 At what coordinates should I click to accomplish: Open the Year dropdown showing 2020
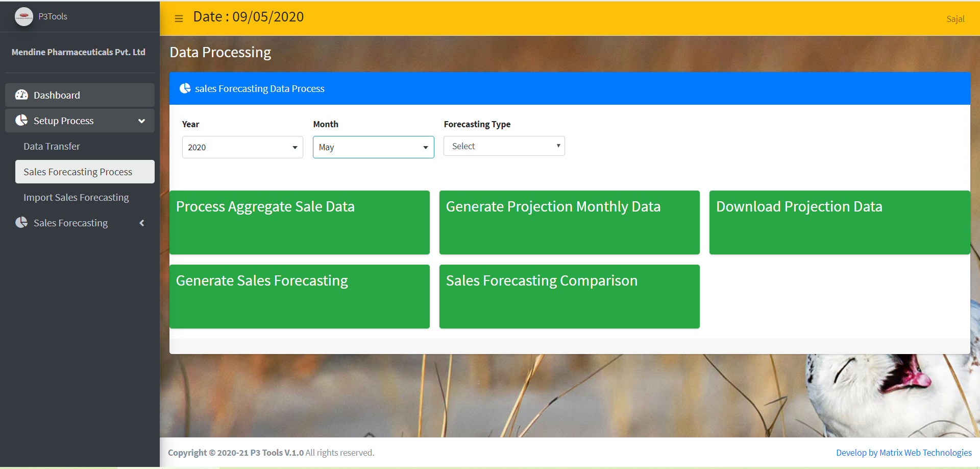(x=242, y=147)
